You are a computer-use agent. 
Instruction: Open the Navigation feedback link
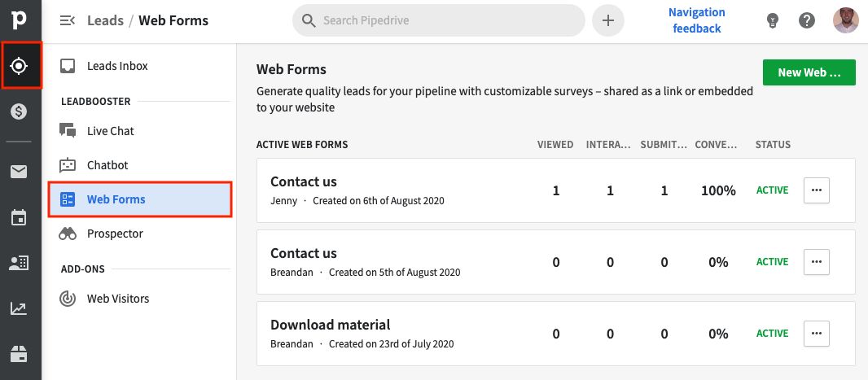tap(696, 20)
